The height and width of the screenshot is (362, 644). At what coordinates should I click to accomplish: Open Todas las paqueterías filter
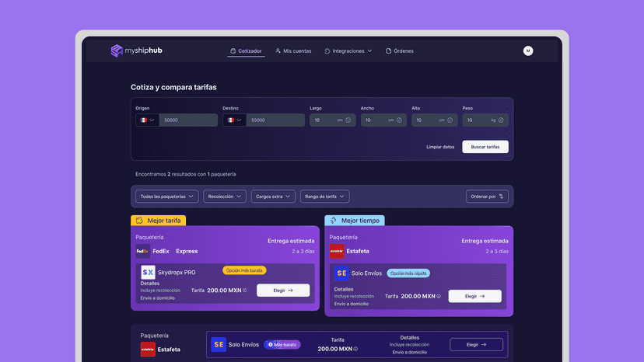coord(166,197)
